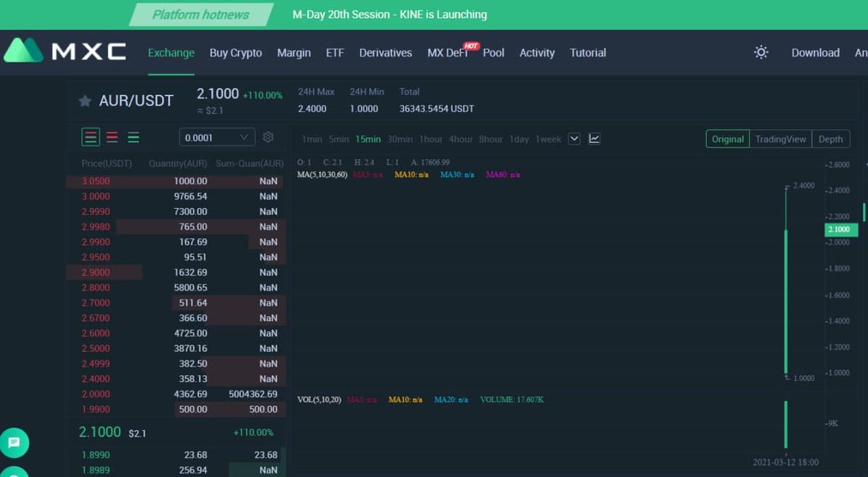Open the Tutorial menu item
Screen dimensions: 868x477
(x=588, y=53)
